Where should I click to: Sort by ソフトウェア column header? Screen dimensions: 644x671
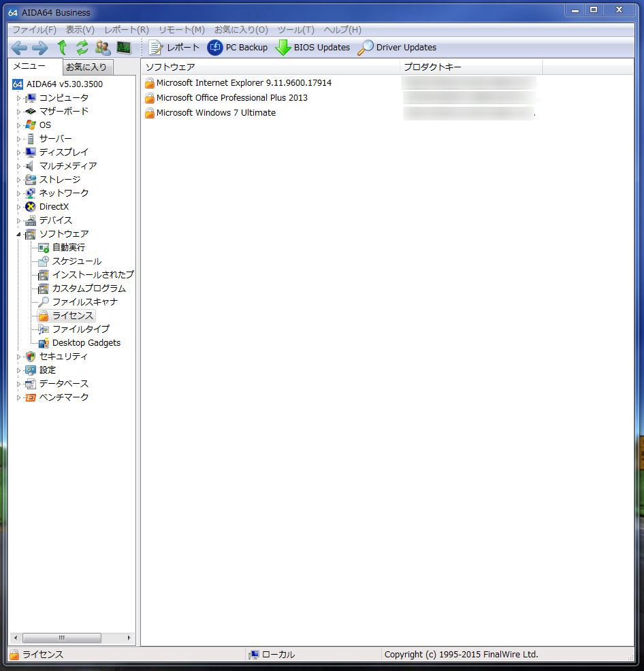click(x=270, y=67)
